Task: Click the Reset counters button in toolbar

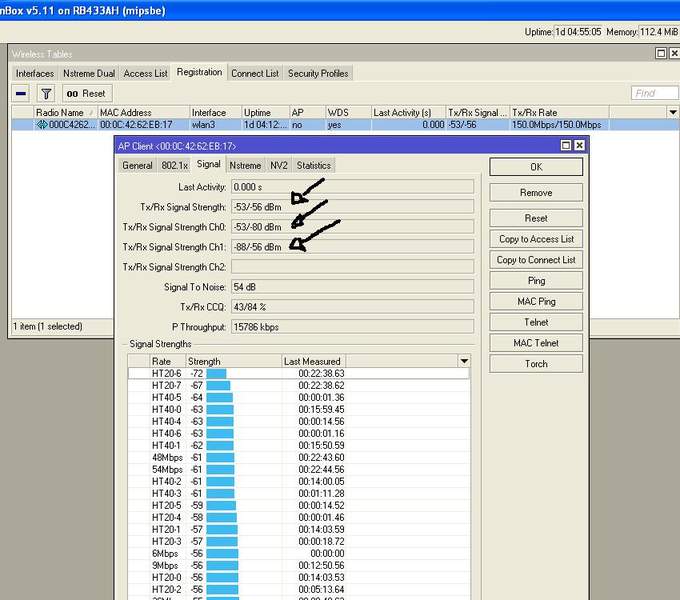Action: (x=87, y=93)
